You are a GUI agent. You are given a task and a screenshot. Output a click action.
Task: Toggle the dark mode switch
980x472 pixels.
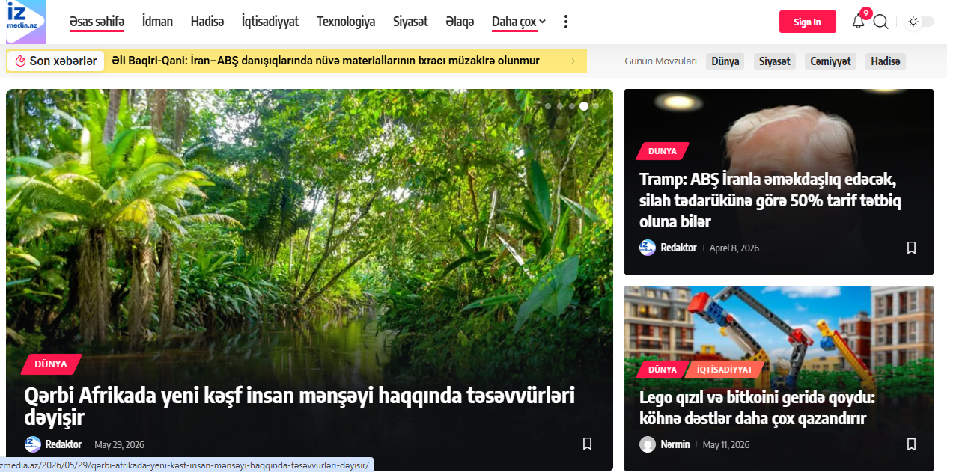920,22
